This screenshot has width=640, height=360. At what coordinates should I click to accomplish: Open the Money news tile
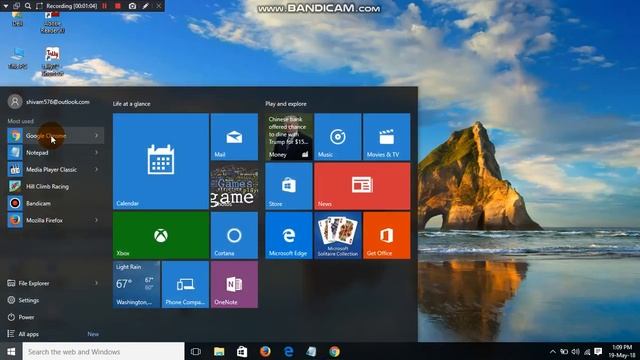point(289,137)
